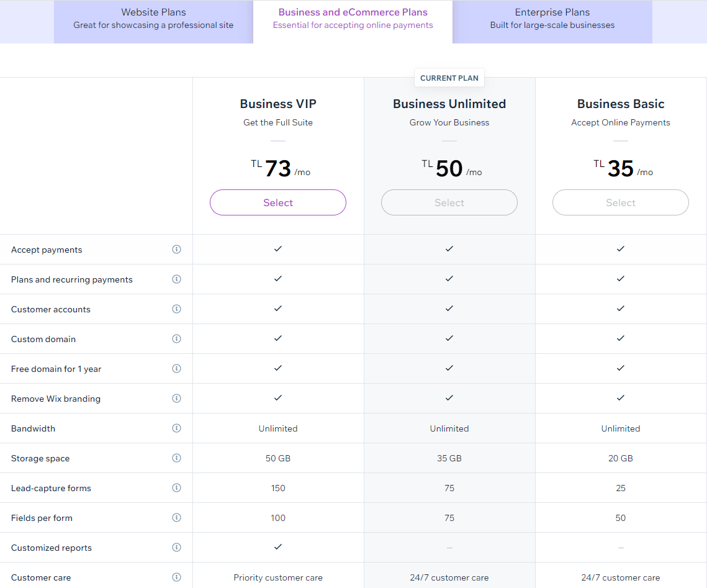Click info icon for Free domain for 1 year

176,369
